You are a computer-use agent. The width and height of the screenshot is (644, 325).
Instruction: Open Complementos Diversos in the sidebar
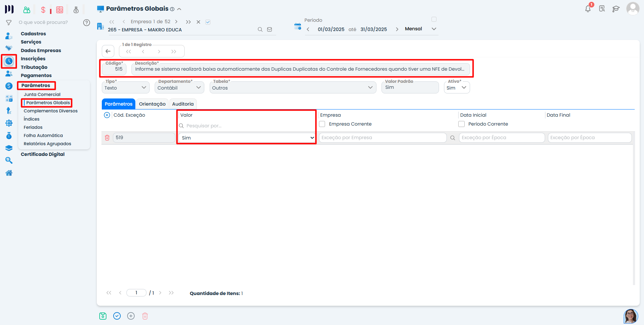click(51, 111)
